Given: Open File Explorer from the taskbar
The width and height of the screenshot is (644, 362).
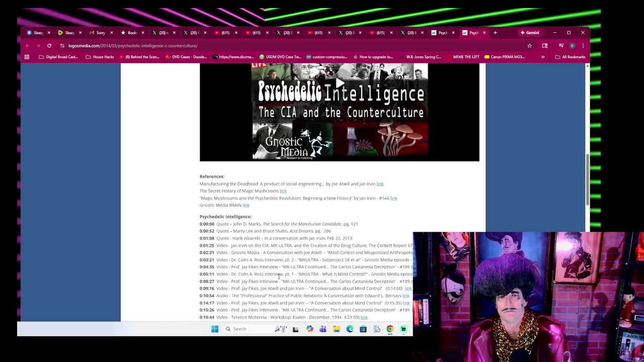Looking at the screenshot, I should 336,329.
